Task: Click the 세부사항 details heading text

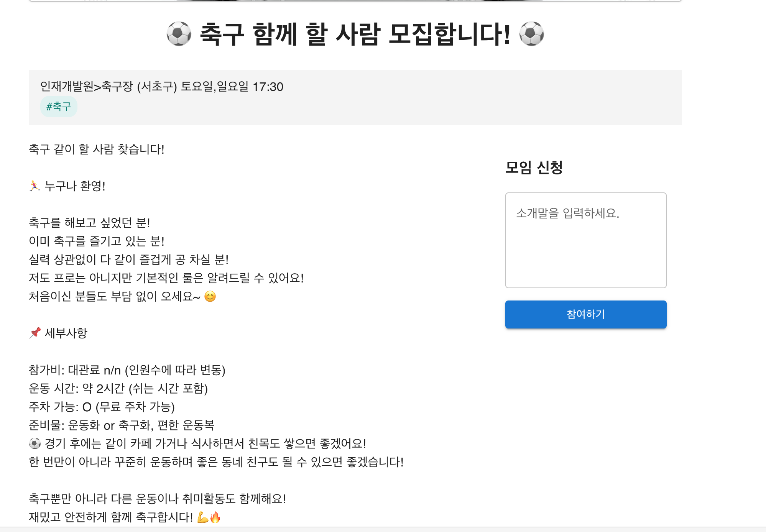Action: click(x=66, y=333)
